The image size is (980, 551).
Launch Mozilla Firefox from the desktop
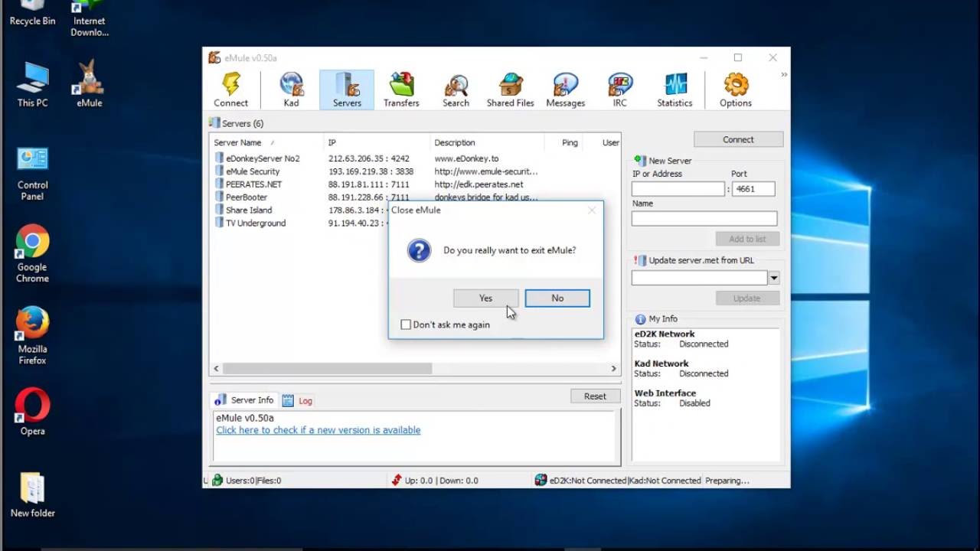[x=32, y=336]
